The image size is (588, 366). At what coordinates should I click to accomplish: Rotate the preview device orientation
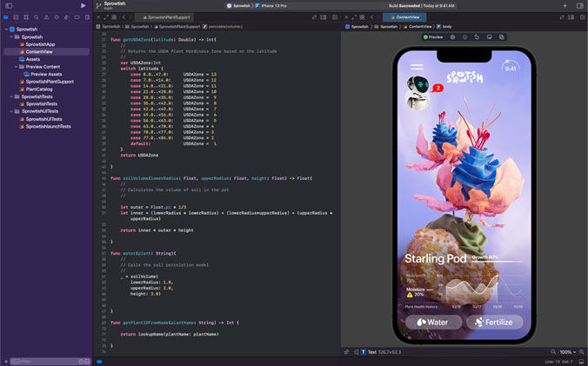tap(477, 37)
